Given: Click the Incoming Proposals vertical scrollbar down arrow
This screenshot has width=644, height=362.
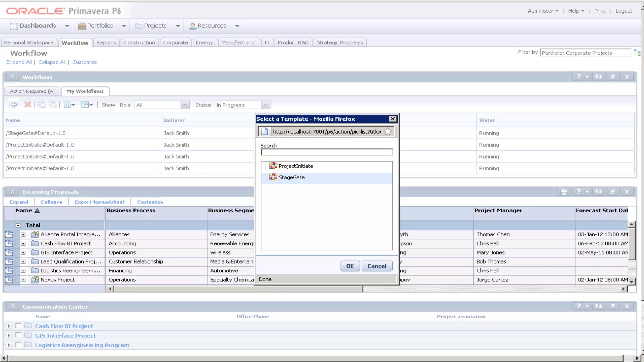Looking at the screenshot, I should click(x=631, y=282).
